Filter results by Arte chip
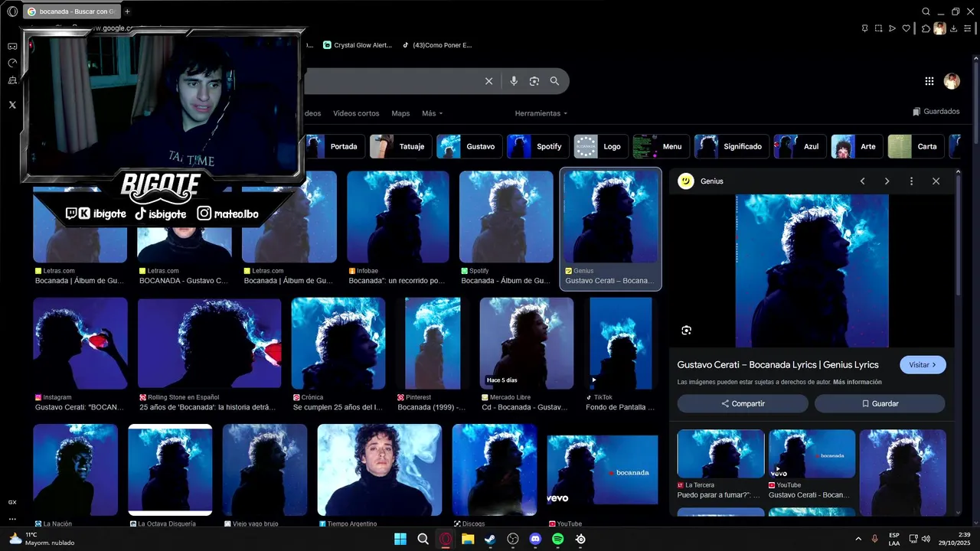Viewport: 980px width, 551px height. tap(857, 146)
